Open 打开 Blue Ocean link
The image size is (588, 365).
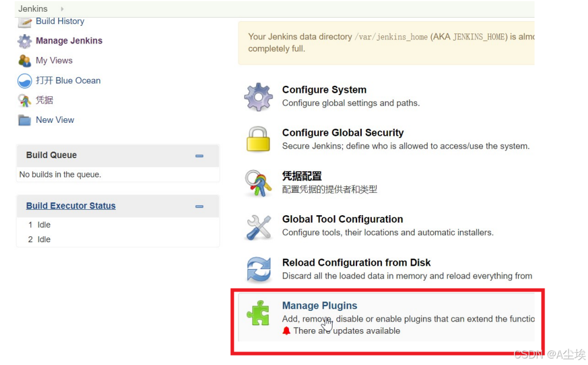pyautogui.click(x=68, y=81)
